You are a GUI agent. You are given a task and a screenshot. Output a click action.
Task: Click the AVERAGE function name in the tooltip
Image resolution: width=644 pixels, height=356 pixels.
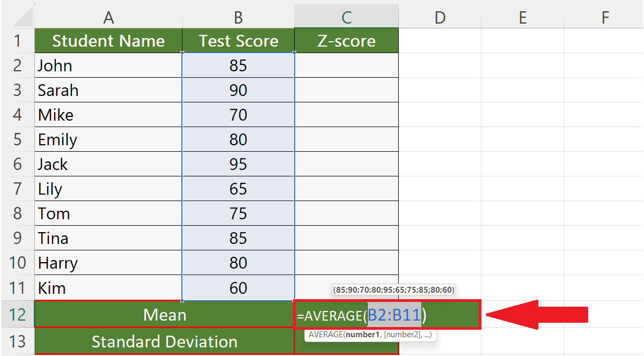(327, 334)
